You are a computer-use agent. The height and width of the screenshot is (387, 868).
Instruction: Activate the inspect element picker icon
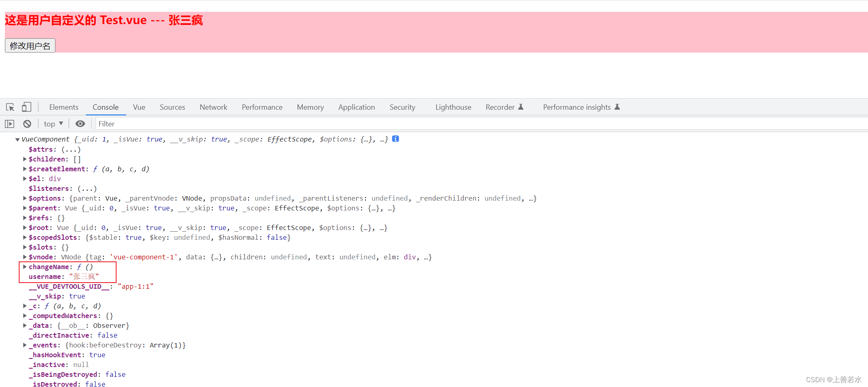point(10,107)
